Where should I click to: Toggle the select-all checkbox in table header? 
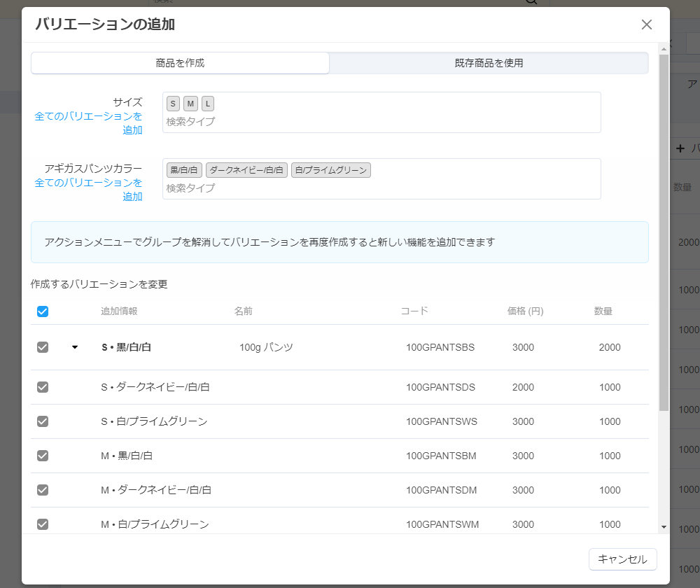(43, 311)
